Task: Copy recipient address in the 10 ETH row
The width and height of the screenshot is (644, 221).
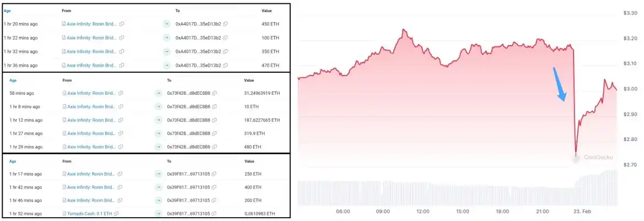Action: click(x=215, y=106)
